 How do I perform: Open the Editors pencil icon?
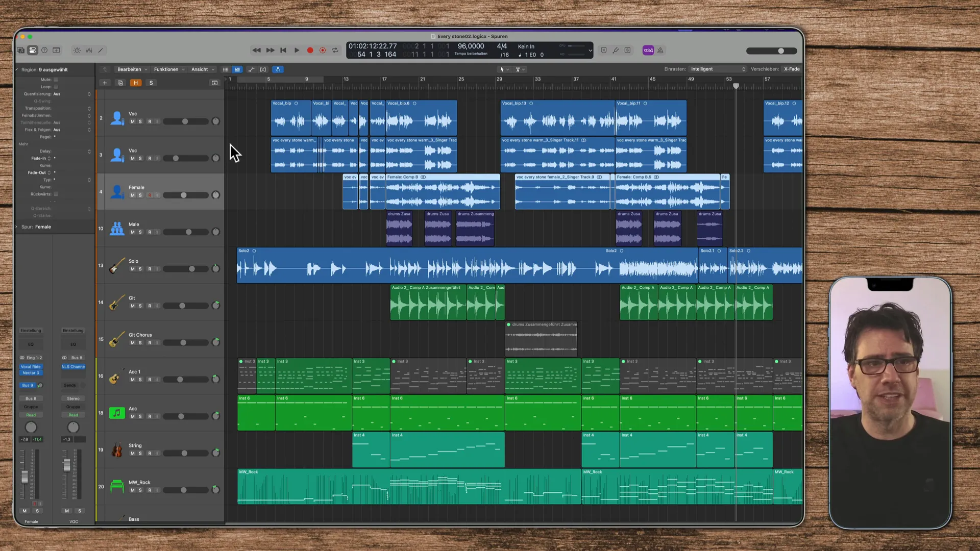[101, 51]
